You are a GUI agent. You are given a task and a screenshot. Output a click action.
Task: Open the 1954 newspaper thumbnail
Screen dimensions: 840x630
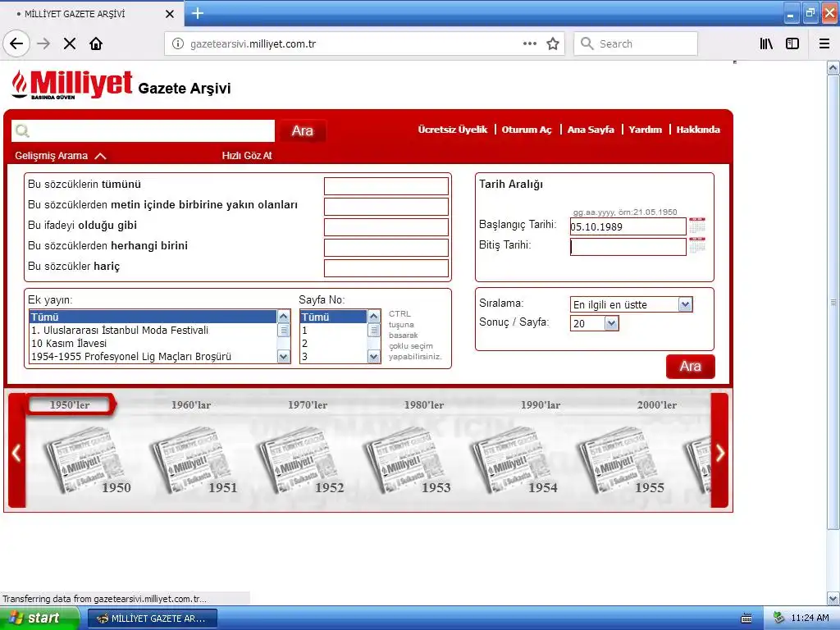tap(514, 461)
